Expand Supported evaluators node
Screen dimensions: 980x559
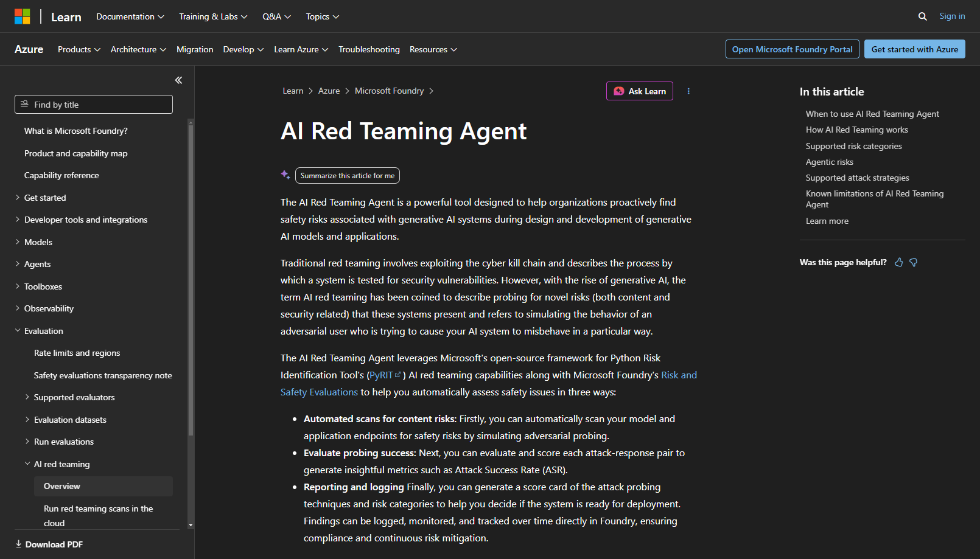point(27,397)
